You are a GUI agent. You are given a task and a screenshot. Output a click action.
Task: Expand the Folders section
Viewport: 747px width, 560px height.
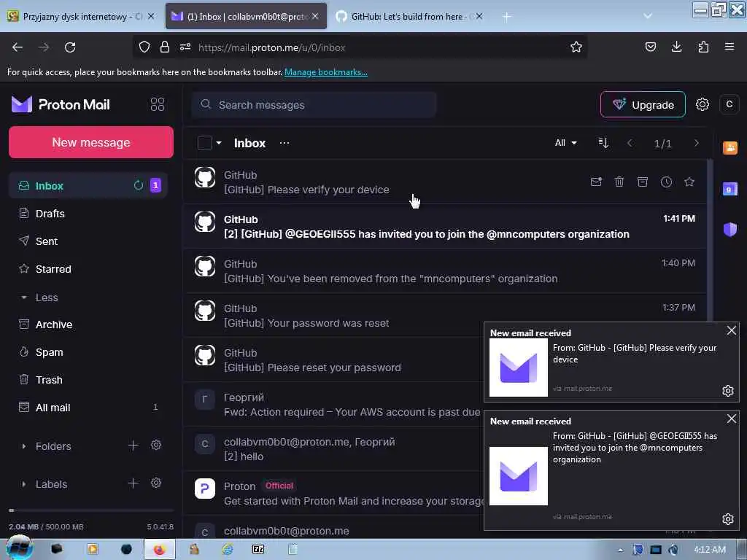pyautogui.click(x=23, y=446)
